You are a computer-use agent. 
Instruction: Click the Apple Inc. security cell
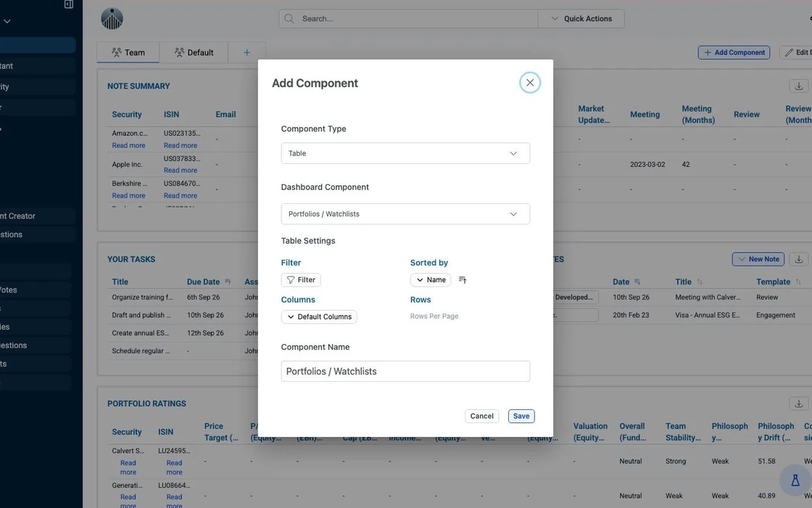pos(127,164)
